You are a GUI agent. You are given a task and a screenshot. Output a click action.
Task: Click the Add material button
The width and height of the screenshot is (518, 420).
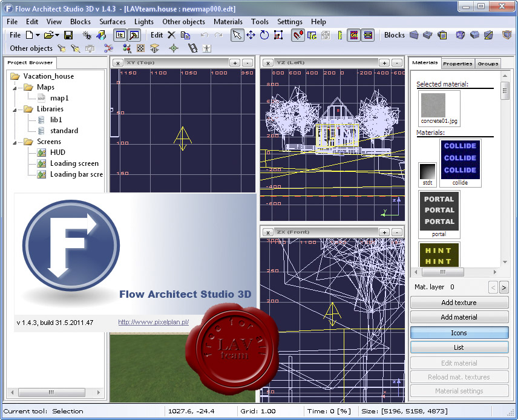(x=459, y=317)
